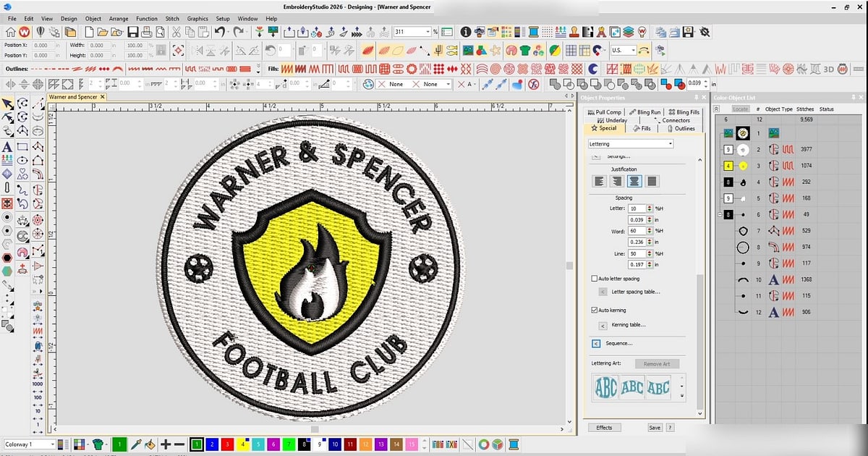Click the green plus icon in color bar
This screenshot has width=868, height=456.
tap(166, 444)
